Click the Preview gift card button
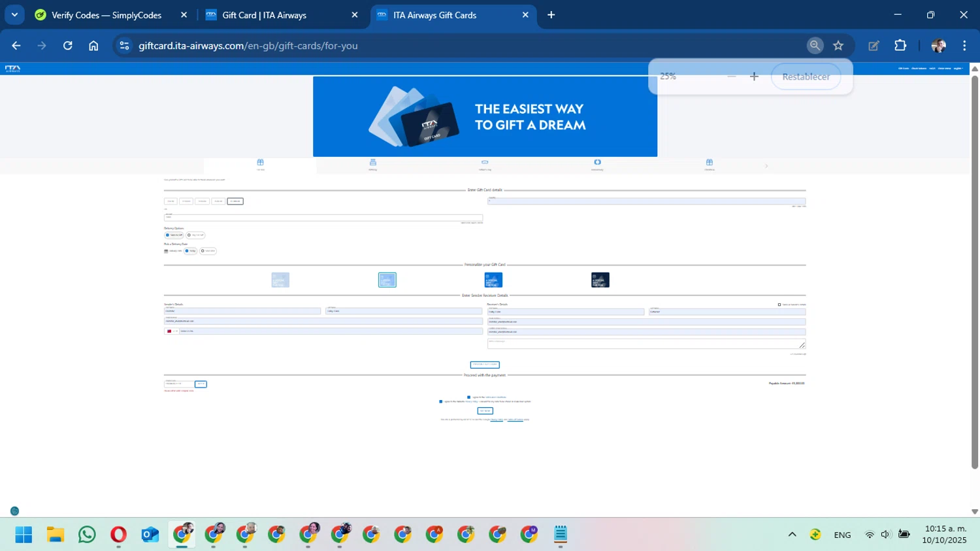This screenshot has width=980, height=551. pyautogui.click(x=485, y=365)
